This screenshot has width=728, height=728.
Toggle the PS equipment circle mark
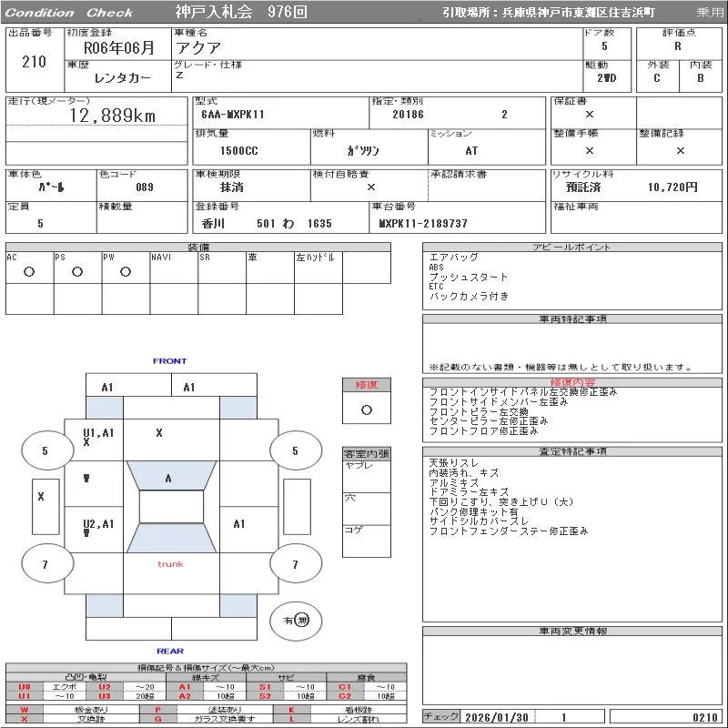point(77,272)
